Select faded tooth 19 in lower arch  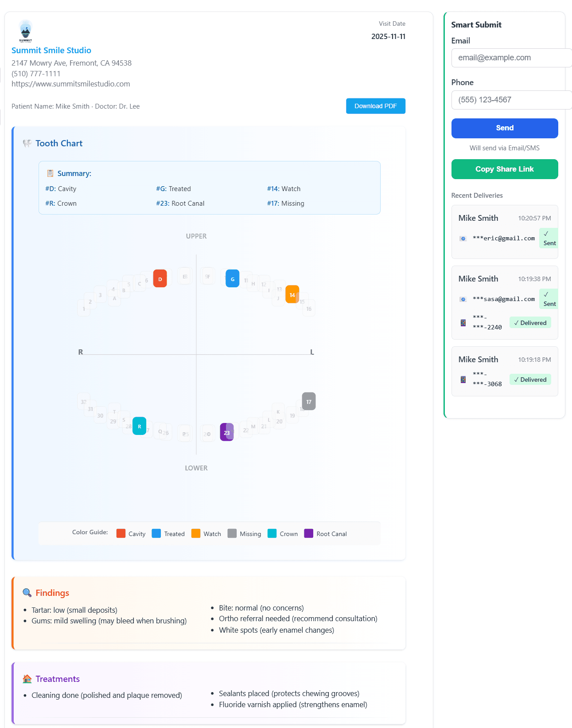(292, 415)
